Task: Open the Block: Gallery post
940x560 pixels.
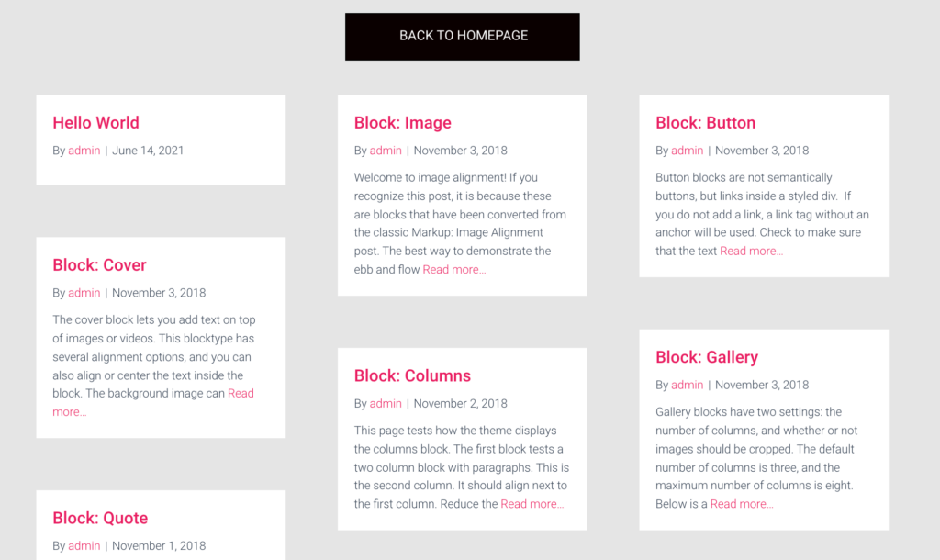Action: pos(706,356)
